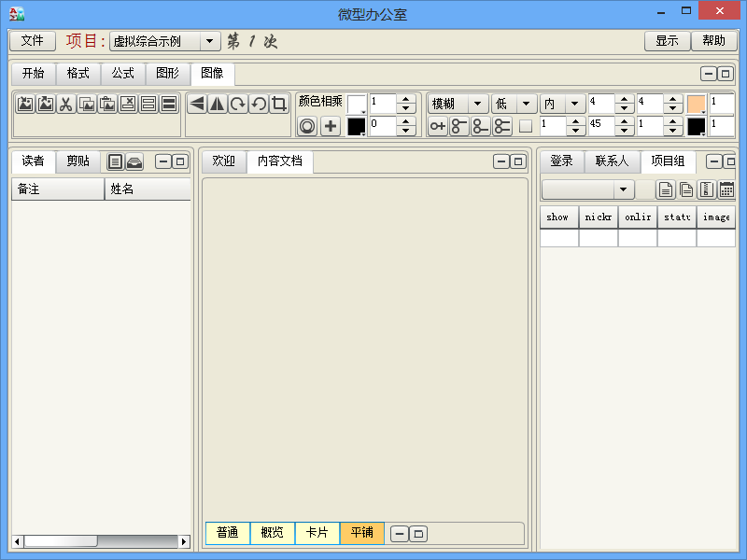
Task: Click the flip horizontal triangle icon
Action: pyautogui.click(x=219, y=105)
